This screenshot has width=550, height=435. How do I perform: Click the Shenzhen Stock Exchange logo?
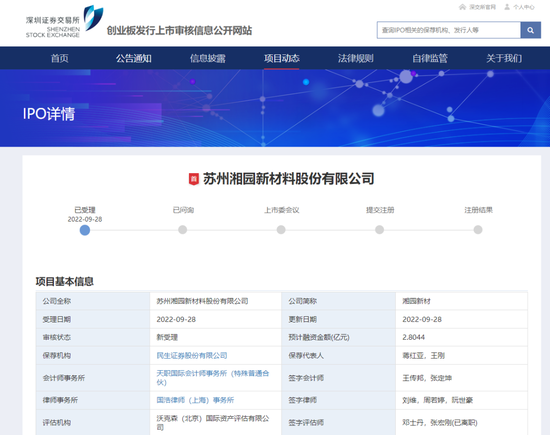coord(65,22)
